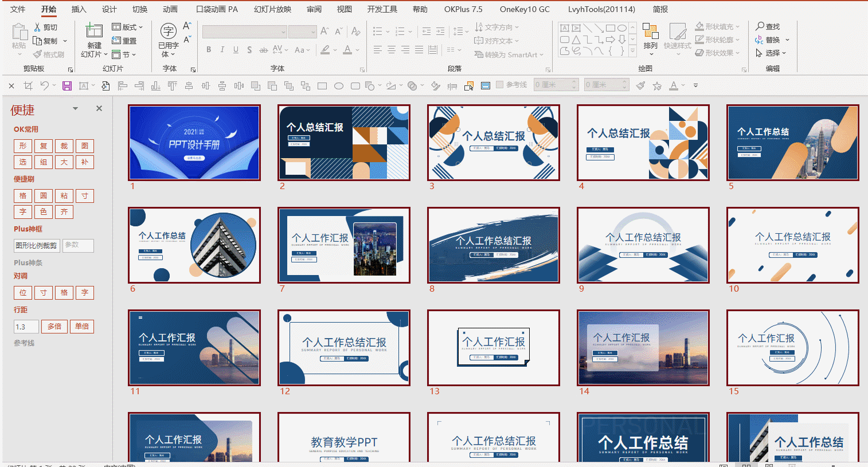Toggle align text right in paragraph group
This screenshot has height=467, width=868.
(405, 50)
